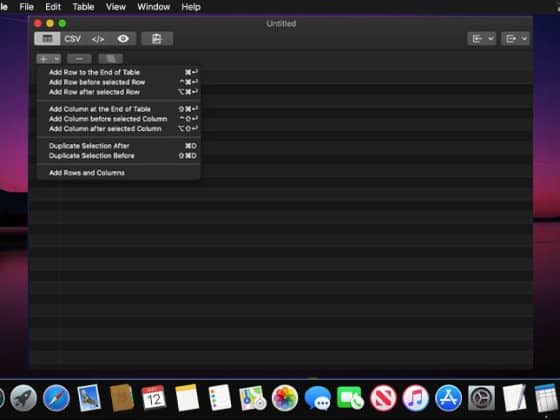Open the brown Contacts book in Dock
Viewport: 560px width, 420px height.
121,398
